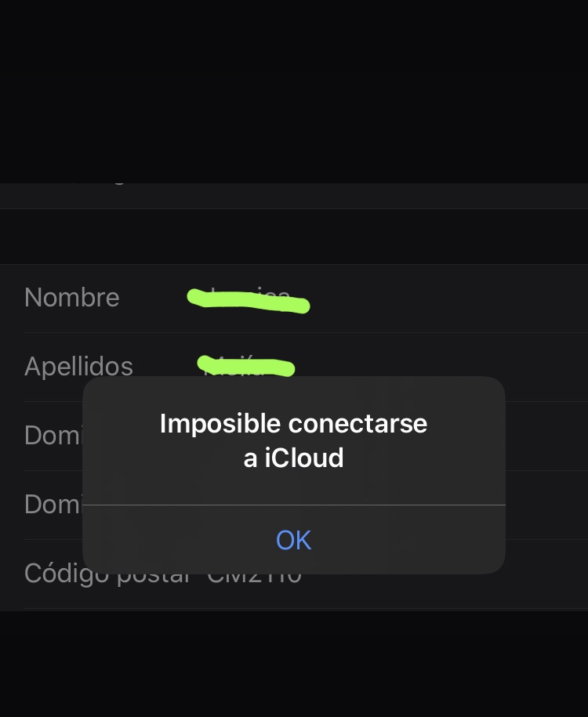Tap the "a iCloud" line in the alert
The width and height of the screenshot is (588, 717).
tap(293, 458)
